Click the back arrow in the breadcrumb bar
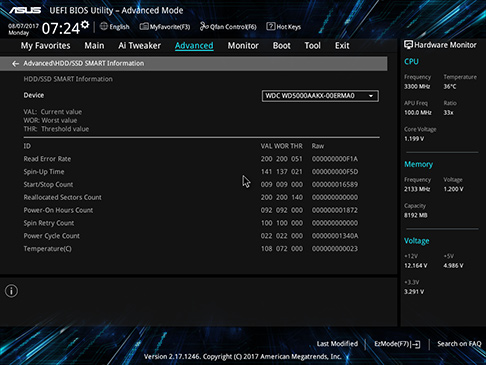The height and width of the screenshot is (365, 486). (15, 64)
